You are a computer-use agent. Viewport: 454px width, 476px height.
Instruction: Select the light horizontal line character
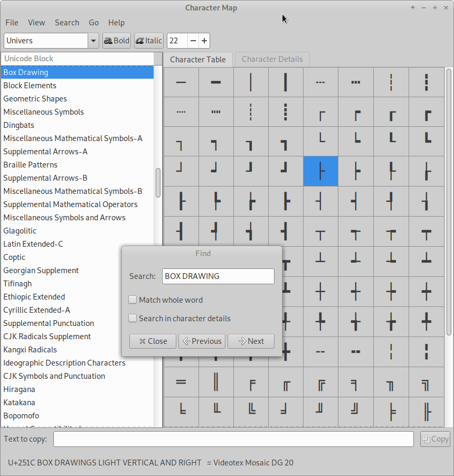[x=181, y=82]
